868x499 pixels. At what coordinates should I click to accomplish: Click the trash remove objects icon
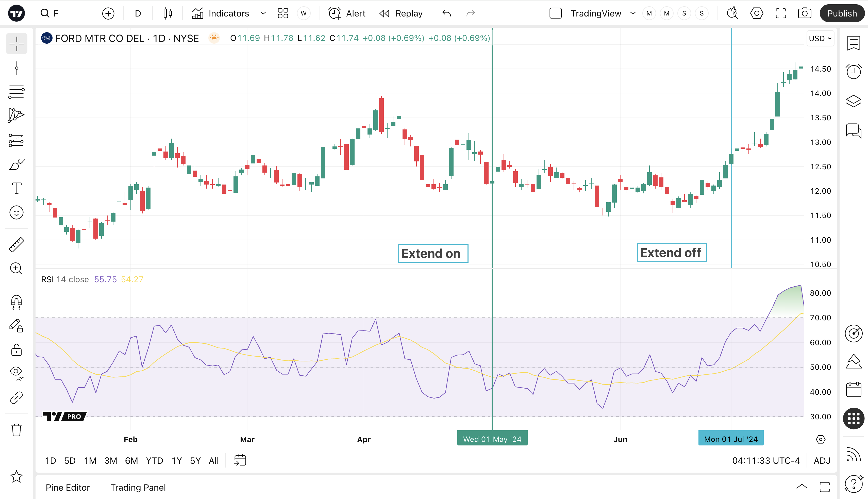point(16,430)
